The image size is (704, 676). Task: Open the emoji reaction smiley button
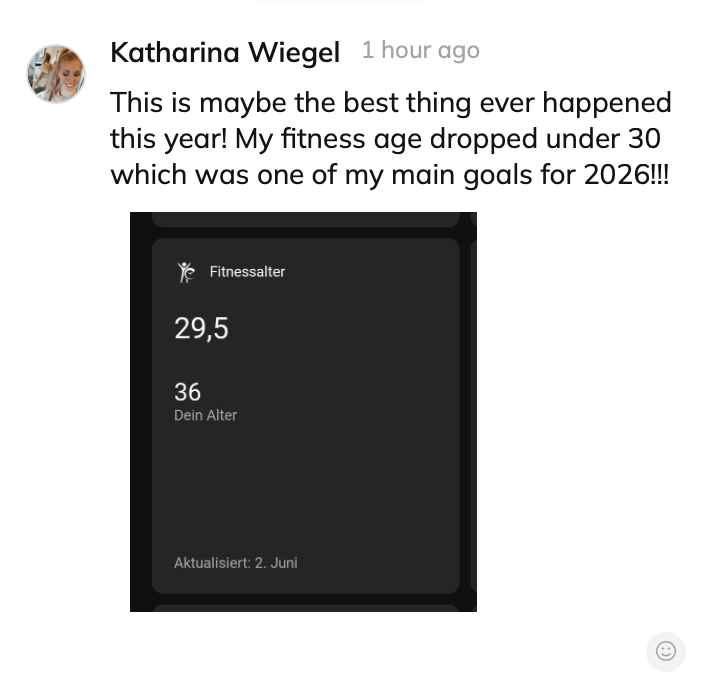[665, 651]
